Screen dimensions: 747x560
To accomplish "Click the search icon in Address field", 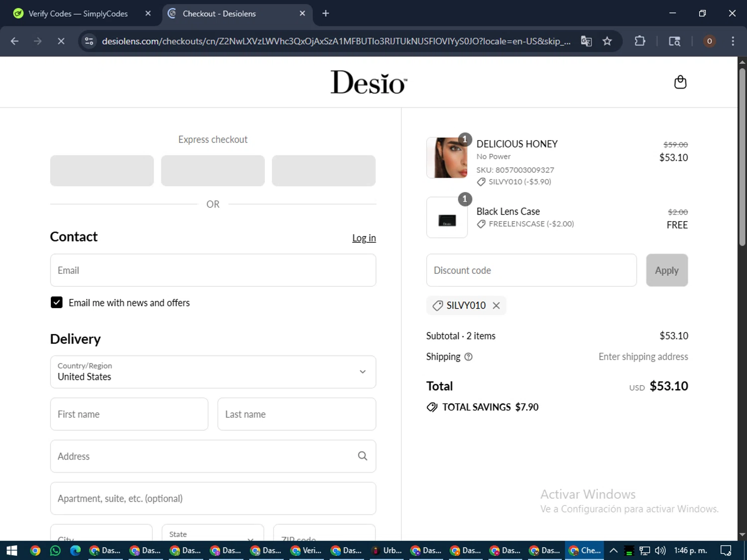I will [363, 456].
